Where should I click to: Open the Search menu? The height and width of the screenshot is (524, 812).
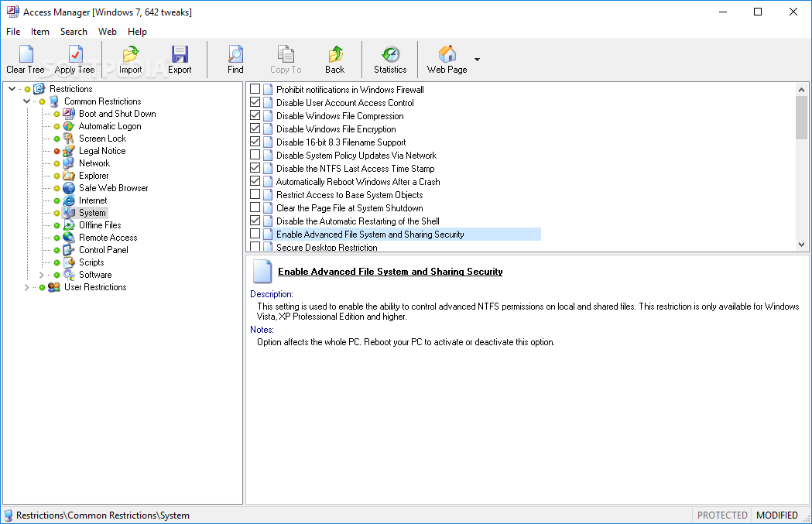(x=74, y=32)
